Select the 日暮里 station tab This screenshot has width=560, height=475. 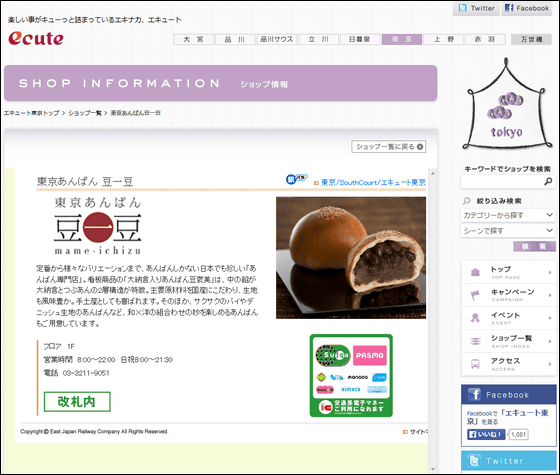360,39
